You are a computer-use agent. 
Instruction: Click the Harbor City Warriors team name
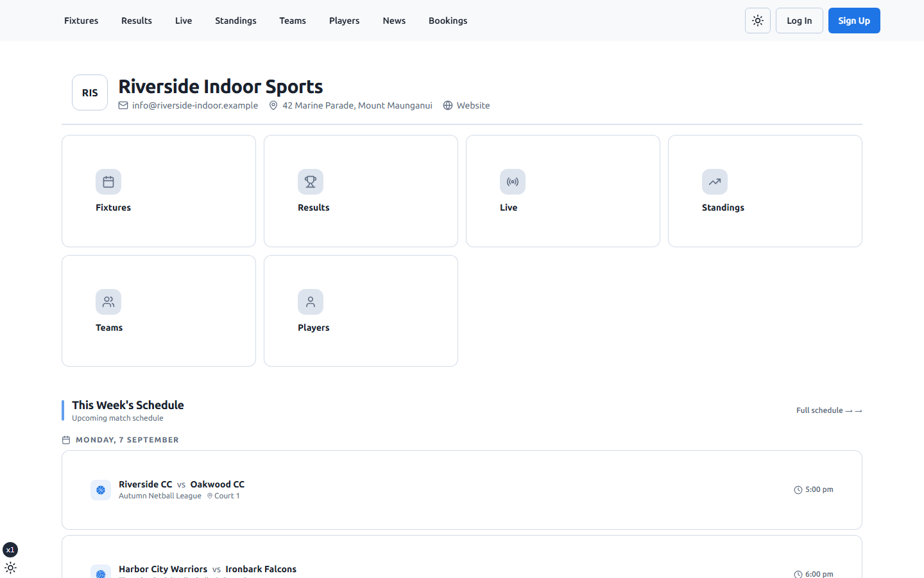click(x=163, y=569)
